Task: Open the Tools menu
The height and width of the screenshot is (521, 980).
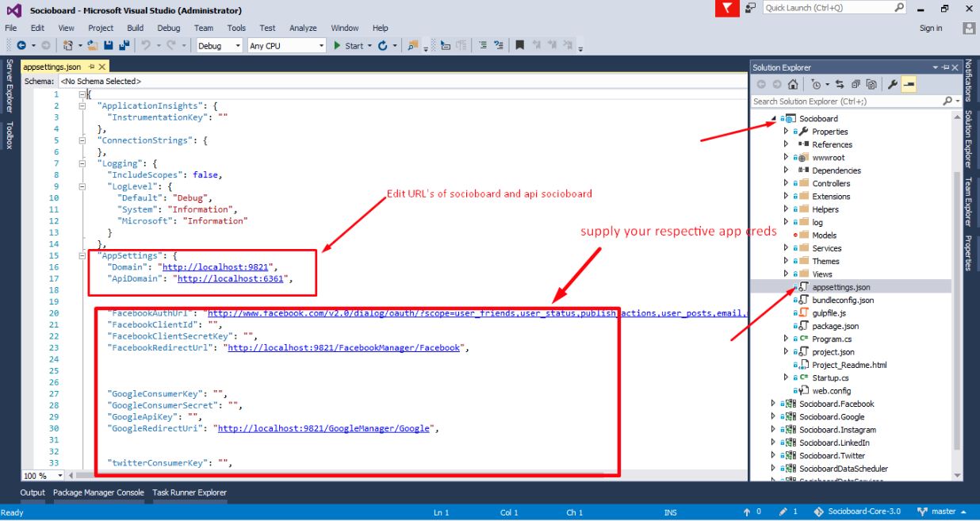Action: (x=236, y=28)
